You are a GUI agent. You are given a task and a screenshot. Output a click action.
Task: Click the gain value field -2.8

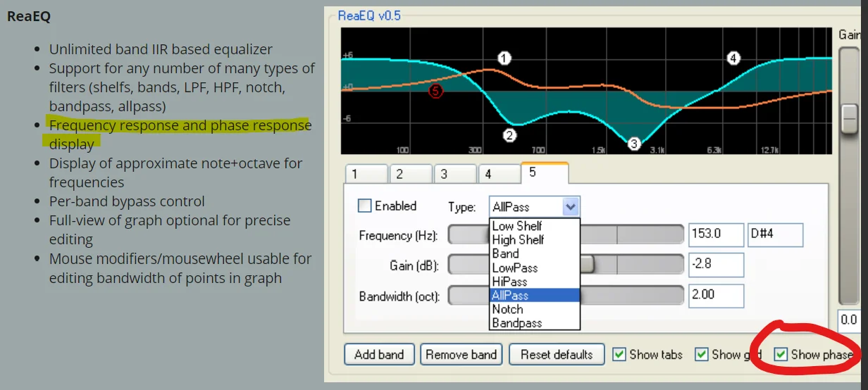(x=716, y=265)
